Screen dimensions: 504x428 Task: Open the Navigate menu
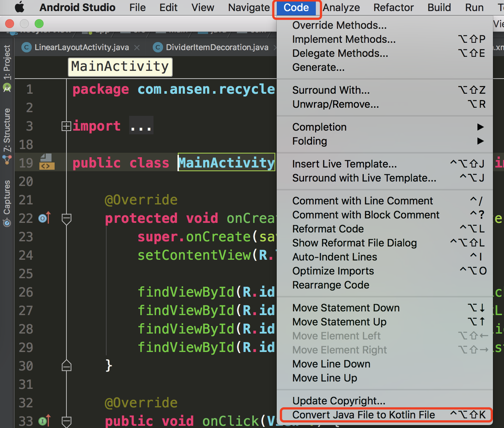249,7
